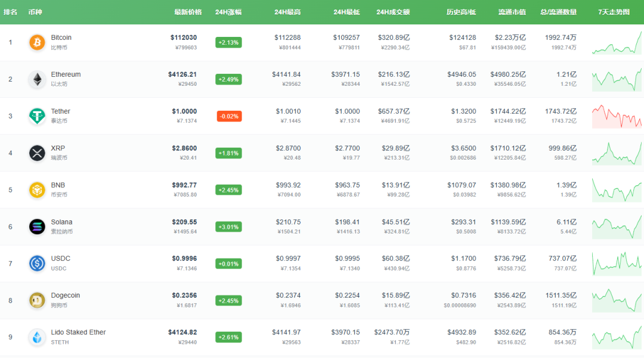Click Tether's red -0.02% change badge

228,116
